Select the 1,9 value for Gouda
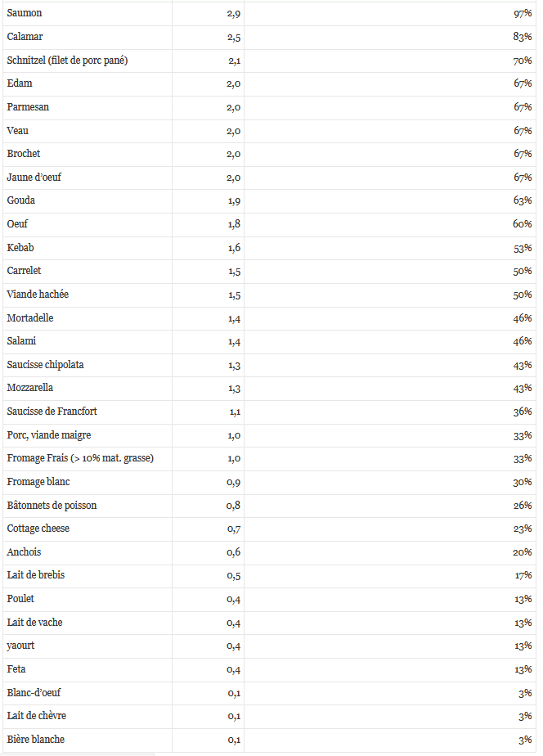The height and width of the screenshot is (756, 543). 233,200
